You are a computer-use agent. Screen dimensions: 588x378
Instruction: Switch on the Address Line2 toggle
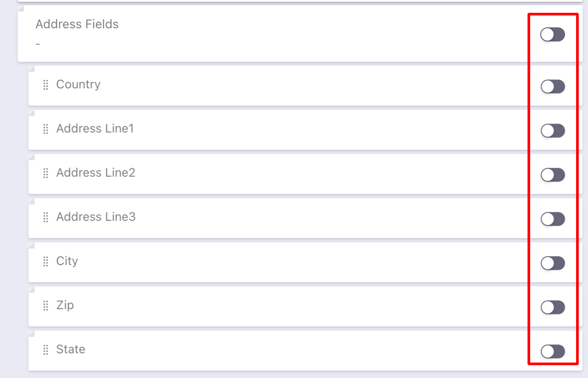pos(552,175)
